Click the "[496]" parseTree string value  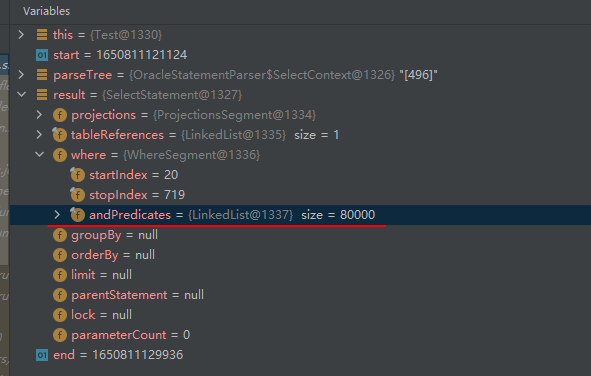pos(418,75)
